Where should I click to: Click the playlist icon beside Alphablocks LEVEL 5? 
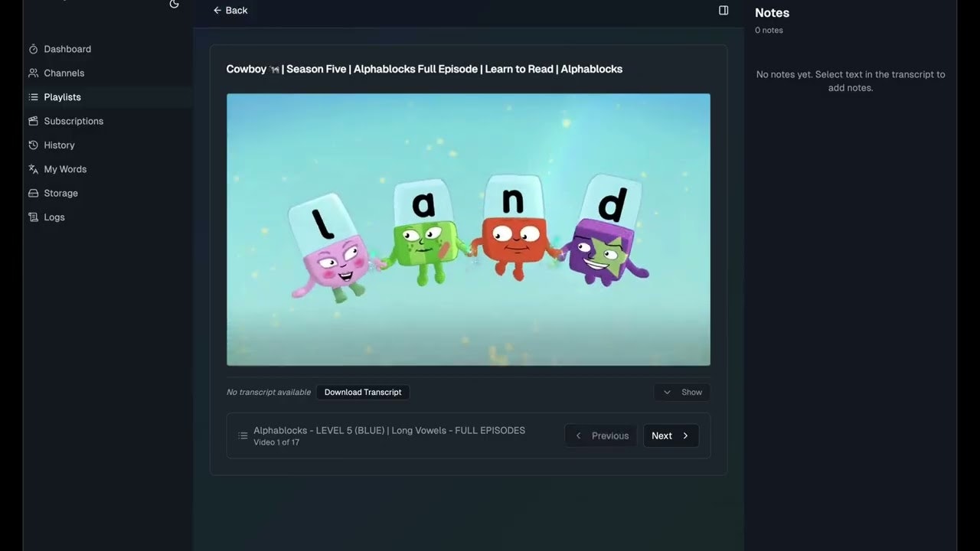click(x=243, y=435)
